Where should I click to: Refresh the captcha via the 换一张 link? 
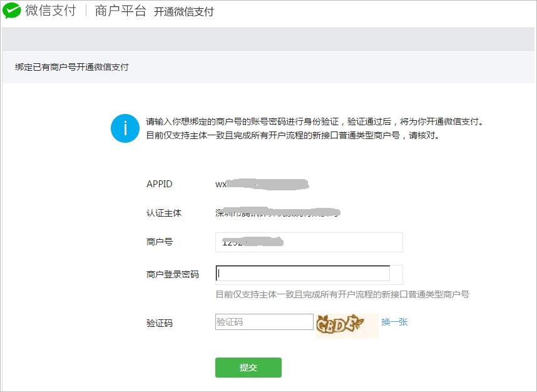(394, 322)
